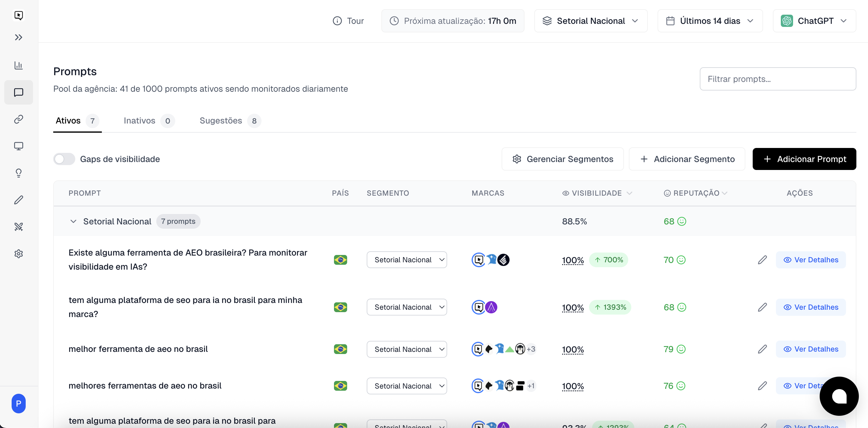Image resolution: width=868 pixels, height=428 pixels.
Task: Click the Adicionar Prompt button
Action: pyautogui.click(x=804, y=159)
